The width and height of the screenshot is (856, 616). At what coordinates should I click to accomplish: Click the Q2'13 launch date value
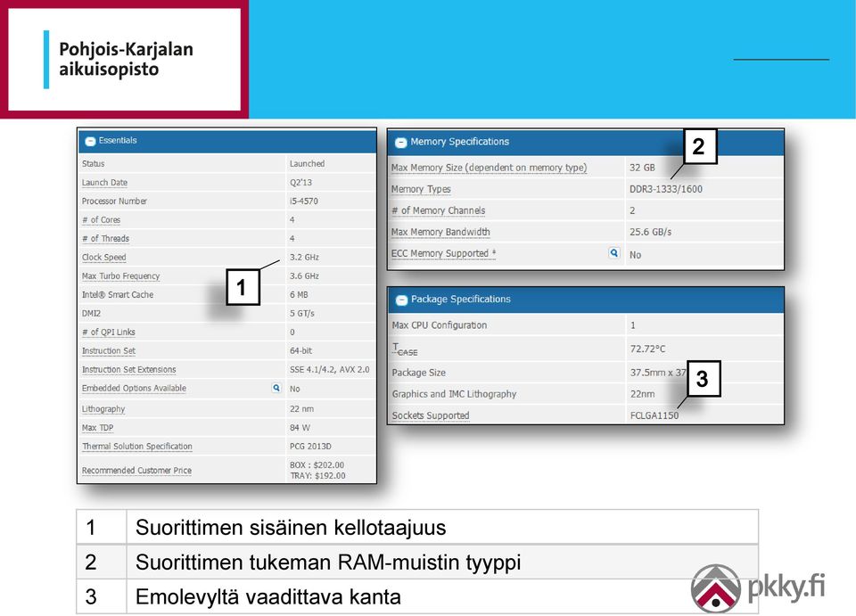[300, 183]
